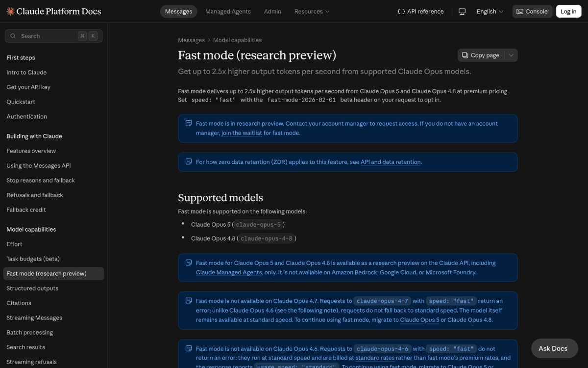This screenshot has height=368, width=588.
Task: Click the Model capabilities breadcrumb
Action: click(x=237, y=40)
